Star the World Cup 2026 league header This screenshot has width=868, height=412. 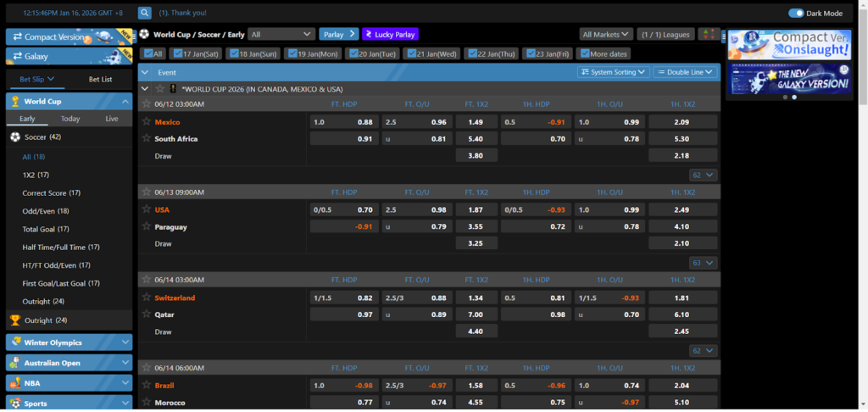pos(159,88)
